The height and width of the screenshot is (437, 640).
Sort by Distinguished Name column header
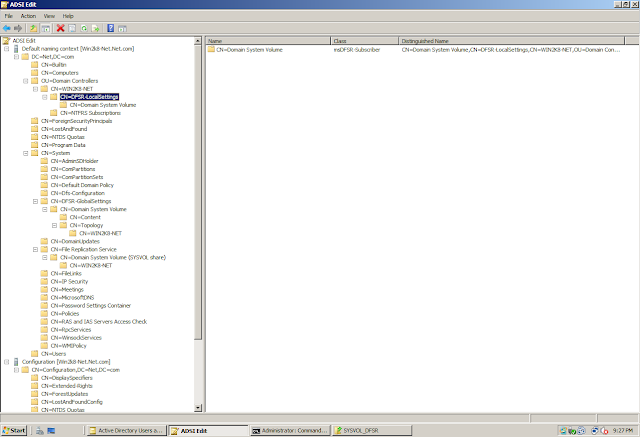511,41
